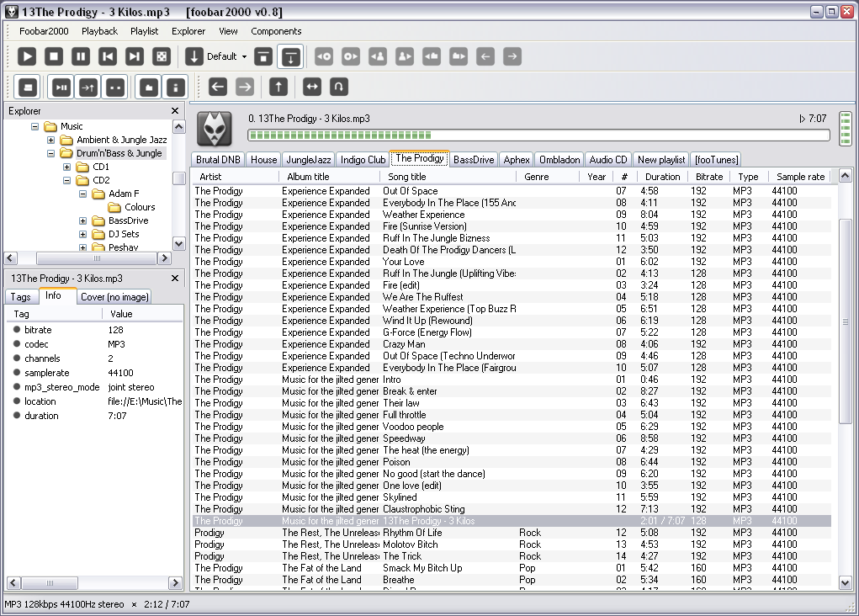Open the Default playback order dropdown
The height and width of the screenshot is (616, 859).
(244, 56)
